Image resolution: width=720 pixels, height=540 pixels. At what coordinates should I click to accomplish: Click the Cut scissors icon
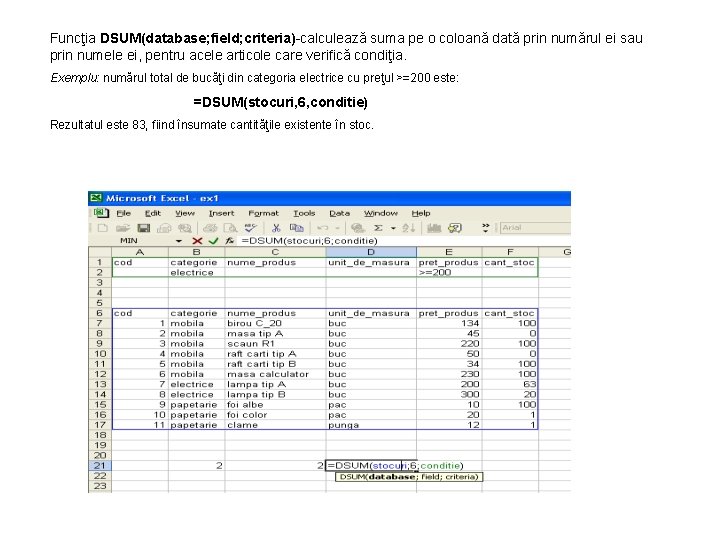(x=276, y=228)
